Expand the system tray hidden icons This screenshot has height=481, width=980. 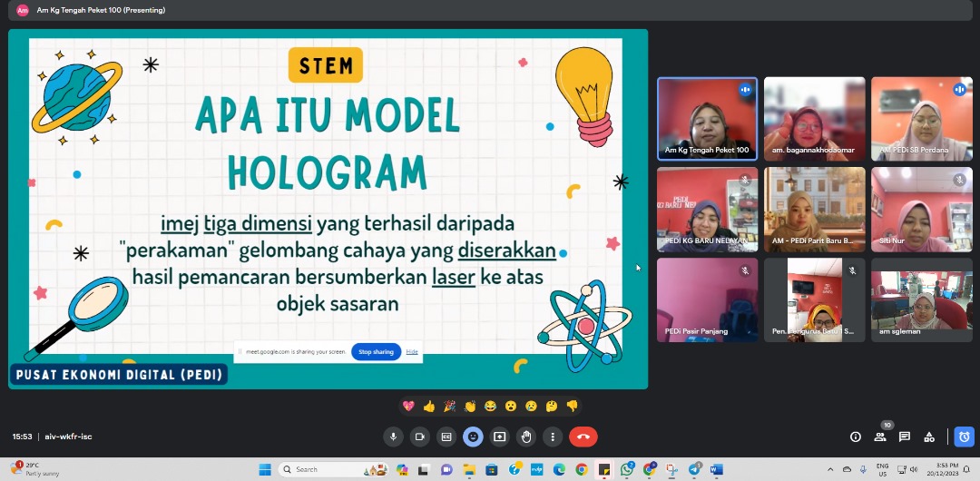point(830,469)
